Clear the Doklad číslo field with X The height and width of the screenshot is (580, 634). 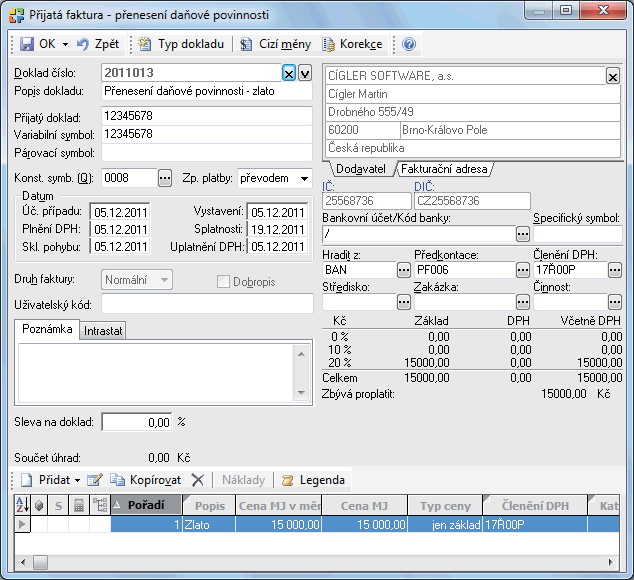click(x=289, y=73)
